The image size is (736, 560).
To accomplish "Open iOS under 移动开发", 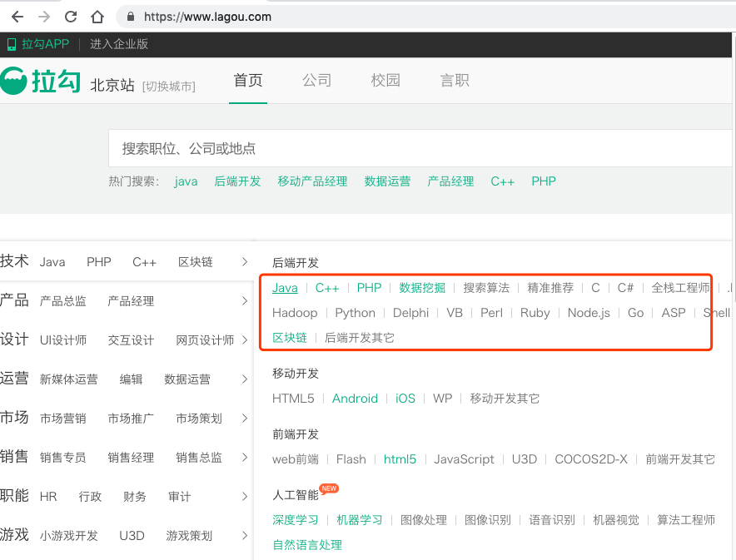I will pyautogui.click(x=405, y=399).
